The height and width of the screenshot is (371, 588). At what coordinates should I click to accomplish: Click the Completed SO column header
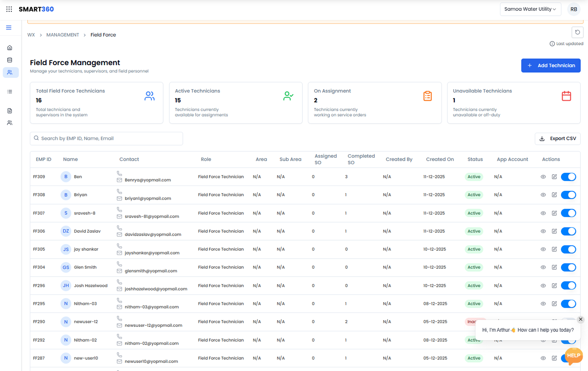(361, 159)
